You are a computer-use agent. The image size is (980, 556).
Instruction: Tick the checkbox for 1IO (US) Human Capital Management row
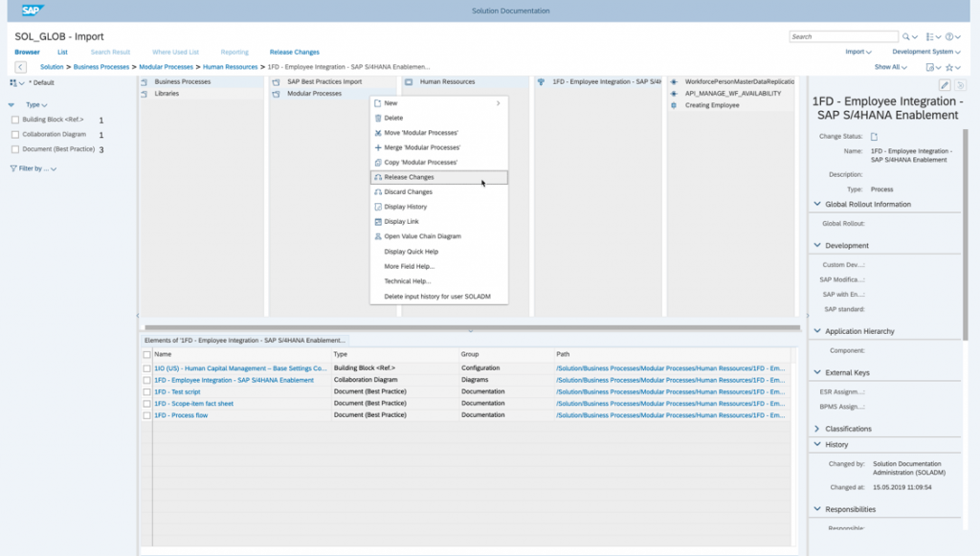146,368
